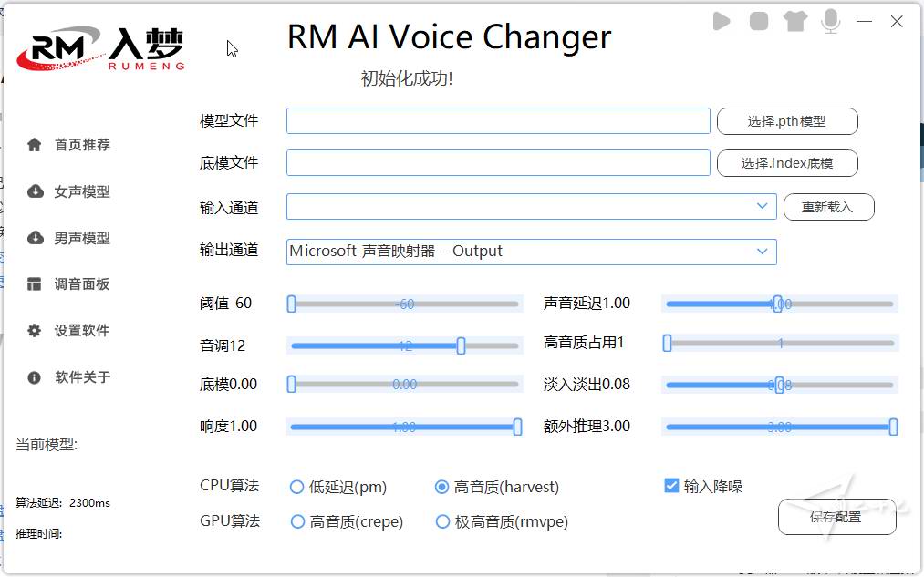Open the 输出通道 output device dropdown
Image resolution: width=924 pixels, height=577 pixels.
[x=529, y=250]
